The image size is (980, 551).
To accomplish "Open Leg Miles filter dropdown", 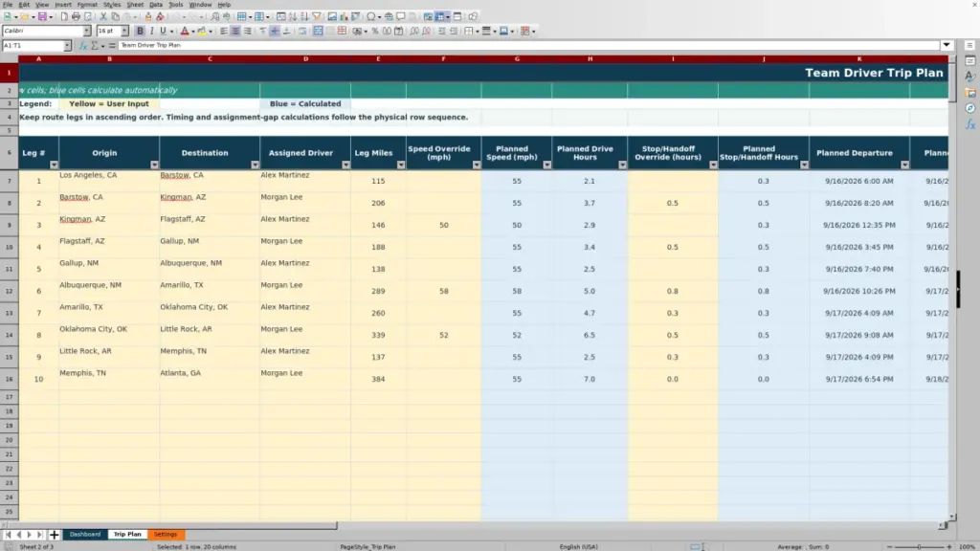I will pyautogui.click(x=401, y=165).
